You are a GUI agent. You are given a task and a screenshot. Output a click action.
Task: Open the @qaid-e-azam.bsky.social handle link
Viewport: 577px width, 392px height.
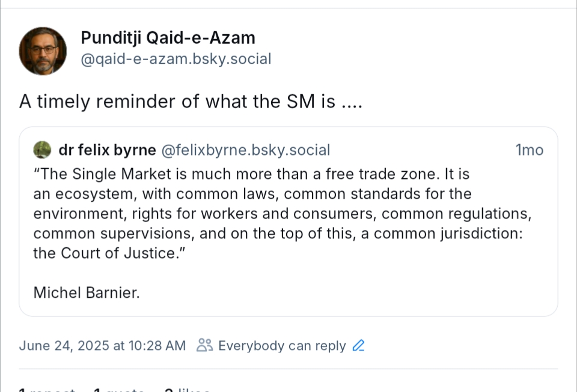tap(176, 59)
